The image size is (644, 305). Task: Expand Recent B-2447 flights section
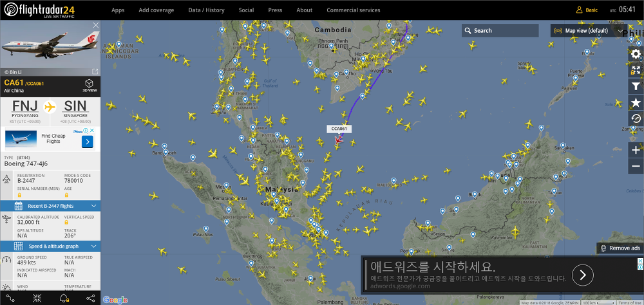tap(50, 206)
